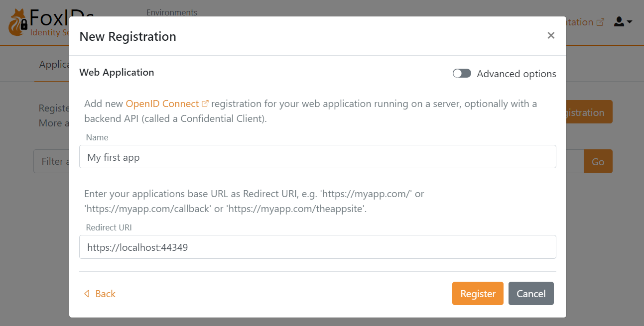Click the Environments label in header
Viewport: 644px width, 326px height.
coord(172,12)
